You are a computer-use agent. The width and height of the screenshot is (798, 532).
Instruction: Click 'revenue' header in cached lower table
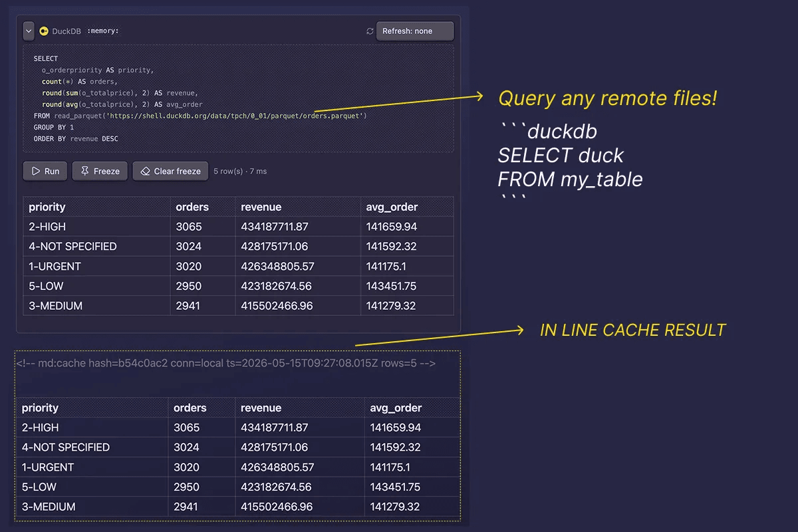261,408
